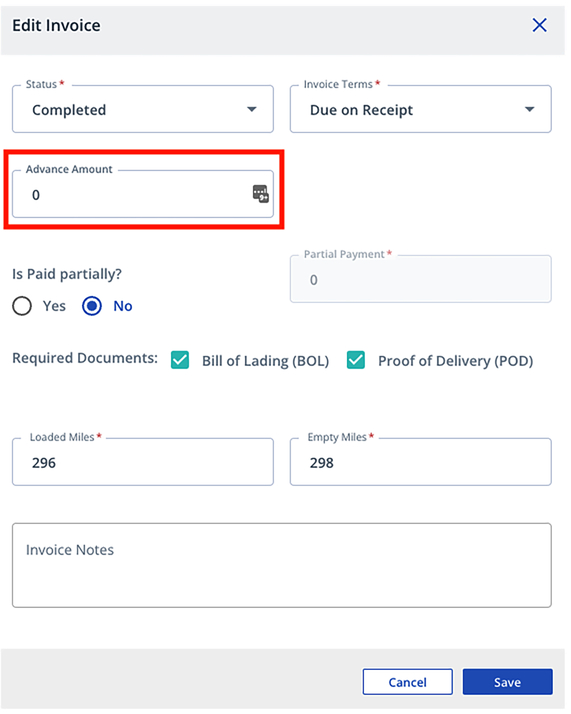
Task: Uncheck Bill of Lading (BOL) checkbox
Action: [x=180, y=360]
